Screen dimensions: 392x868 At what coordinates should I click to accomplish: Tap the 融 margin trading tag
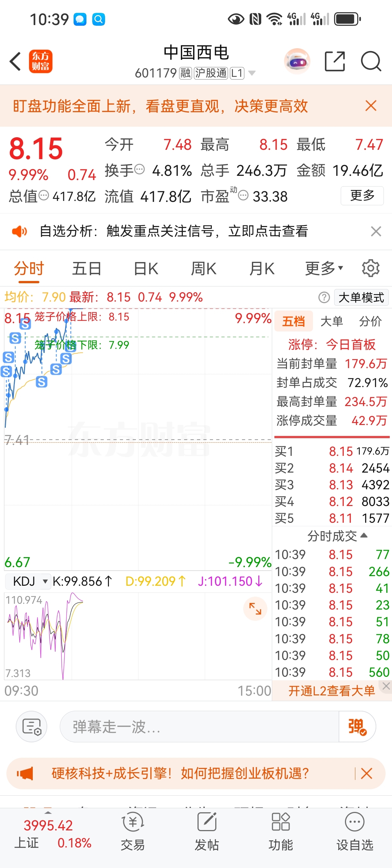(x=185, y=73)
